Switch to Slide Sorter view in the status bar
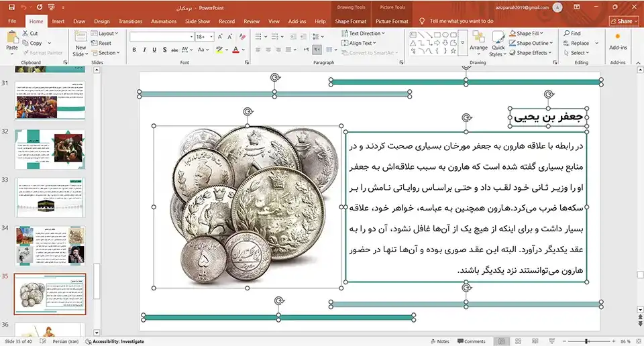The width and height of the screenshot is (644, 346). (x=519, y=341)
